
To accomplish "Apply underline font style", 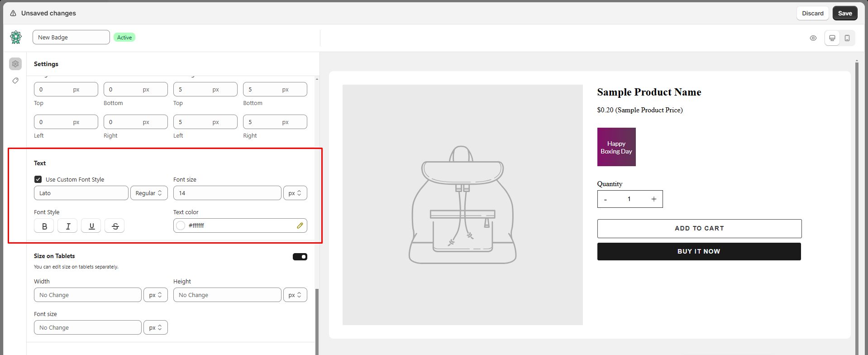I will point(91,226).
